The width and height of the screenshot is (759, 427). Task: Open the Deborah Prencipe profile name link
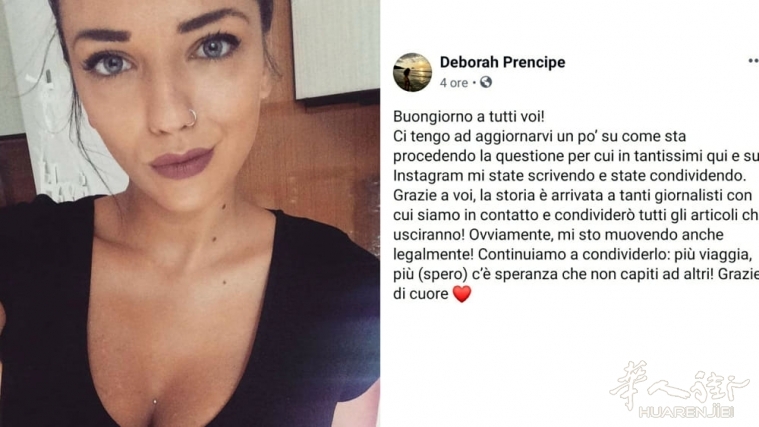[x=502, y=62]
